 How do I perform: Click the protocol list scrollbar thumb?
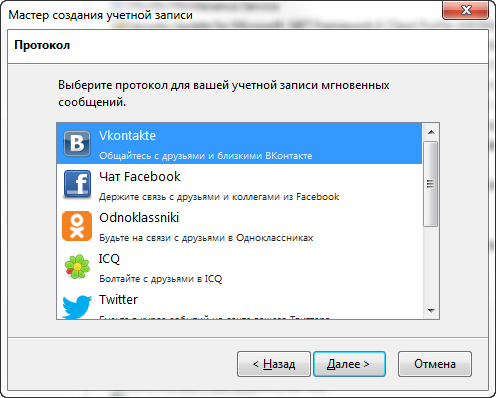pos(431,184)
